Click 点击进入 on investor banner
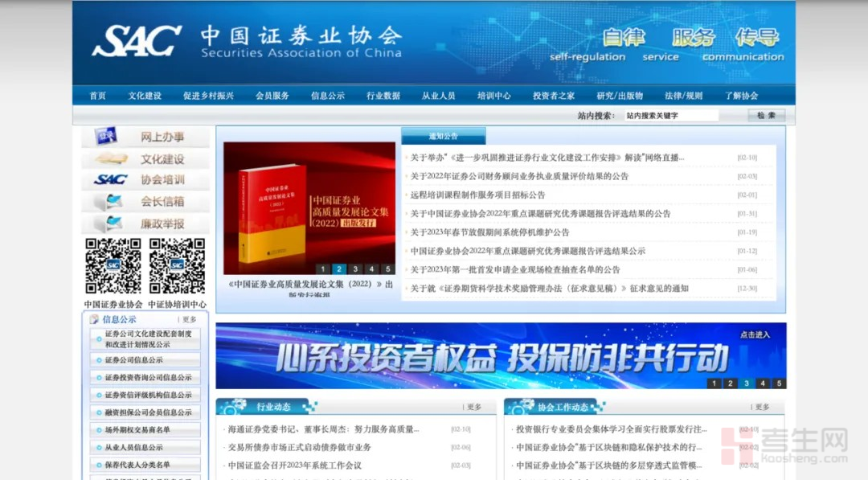Screen dimensions: 868x480 pos(755,334)
